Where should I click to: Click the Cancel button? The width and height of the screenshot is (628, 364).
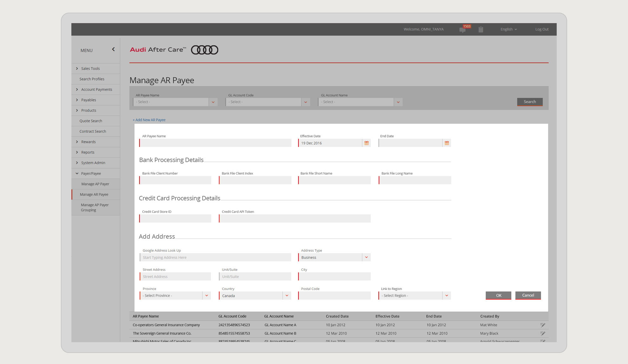(528, 296)
